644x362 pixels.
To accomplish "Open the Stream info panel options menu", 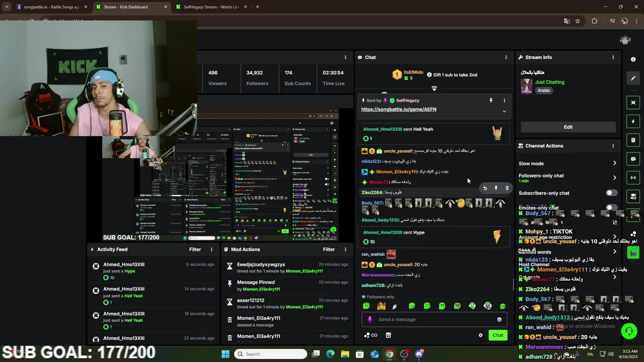I will point(613,57).
